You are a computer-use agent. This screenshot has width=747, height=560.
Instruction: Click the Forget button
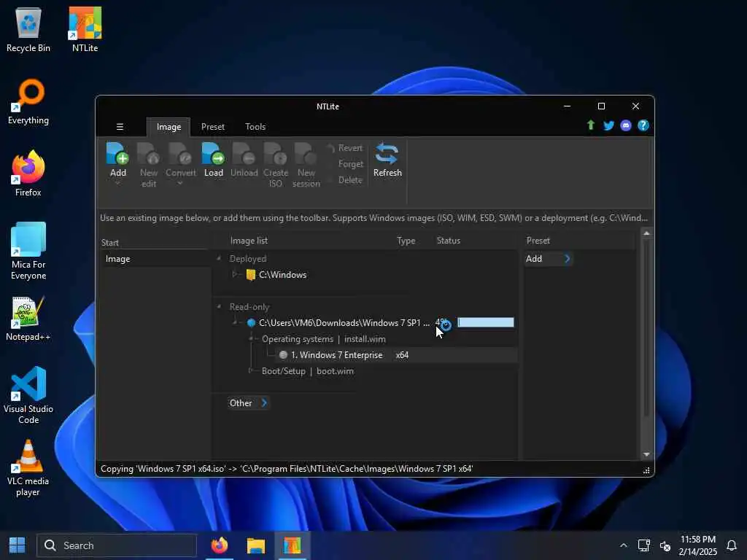pyautogui.click(x=351, y=164)
